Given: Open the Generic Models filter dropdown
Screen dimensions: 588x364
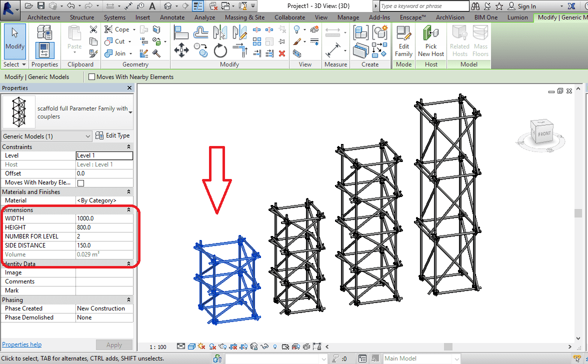Looking at the screenshot, I should tap(47, 136).
